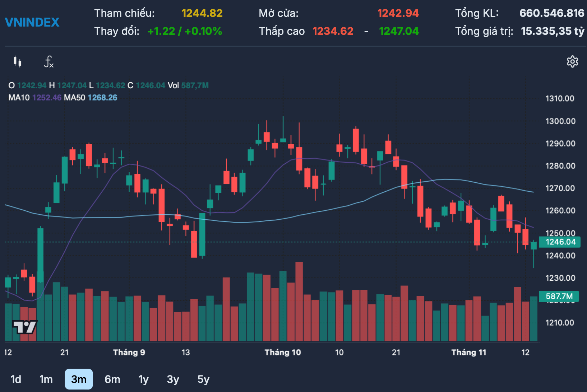Click the open price 1242.94 in header

click(398, 13)
